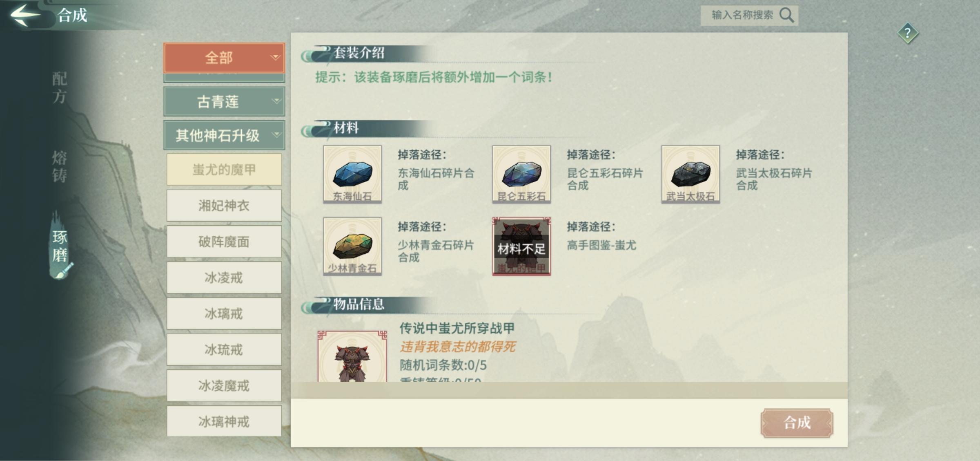Select the 武当太极石 material icon
The width and height of the screenshot is (980, 461).
click(x=690, y=174)
